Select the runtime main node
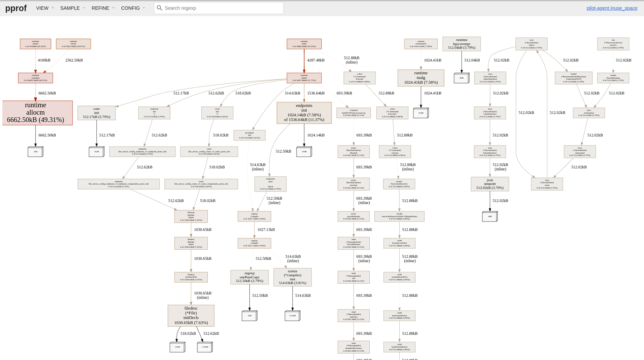The image size is (644, 360). click(304, 44)
